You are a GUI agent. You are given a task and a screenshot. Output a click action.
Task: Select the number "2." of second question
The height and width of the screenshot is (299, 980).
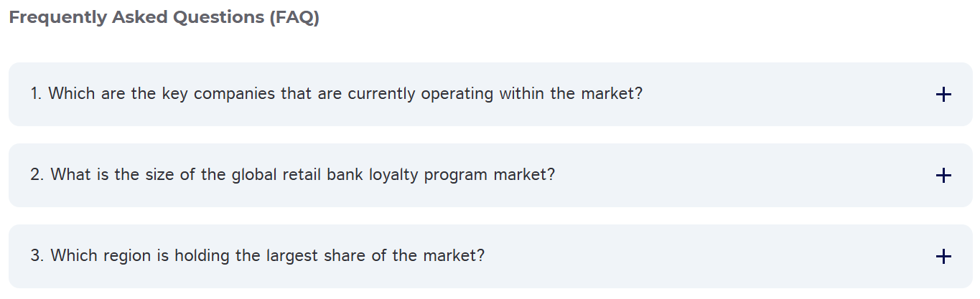38,174
